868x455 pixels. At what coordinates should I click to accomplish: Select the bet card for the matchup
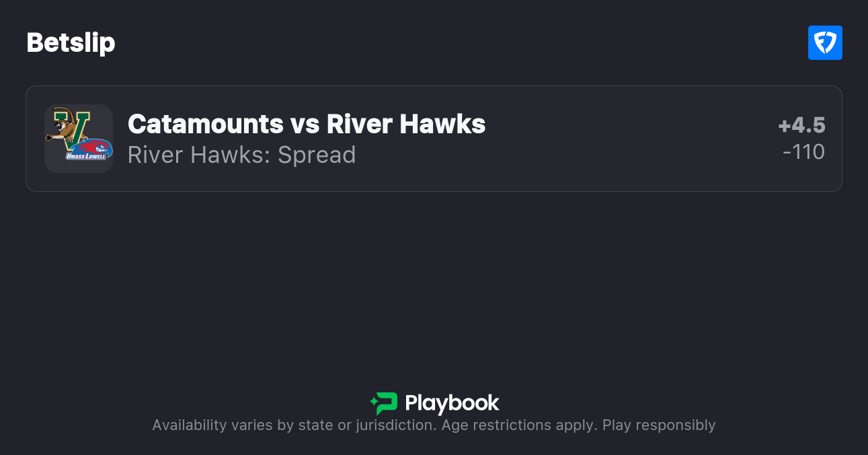(x=434, y=138)
